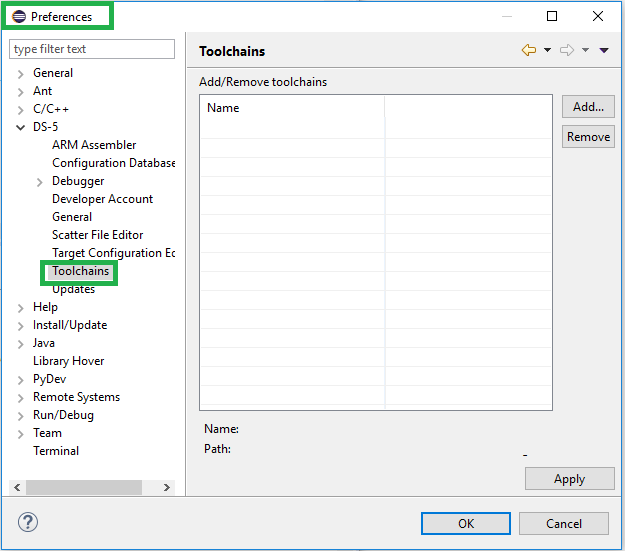
Task: Expand the Team tree category
Action: tap(21, 434)
